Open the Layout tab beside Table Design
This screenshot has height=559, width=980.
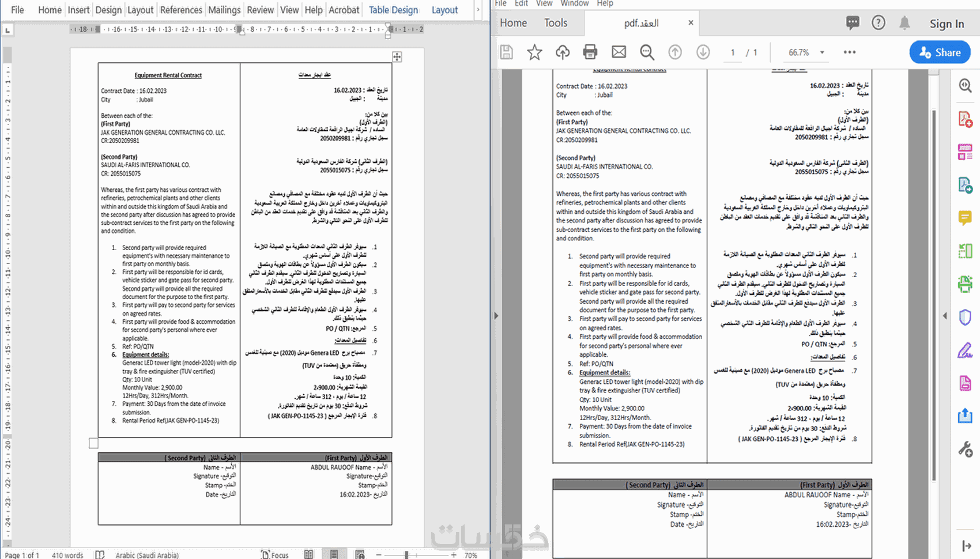pyautogui.click(x=444, y=10)
